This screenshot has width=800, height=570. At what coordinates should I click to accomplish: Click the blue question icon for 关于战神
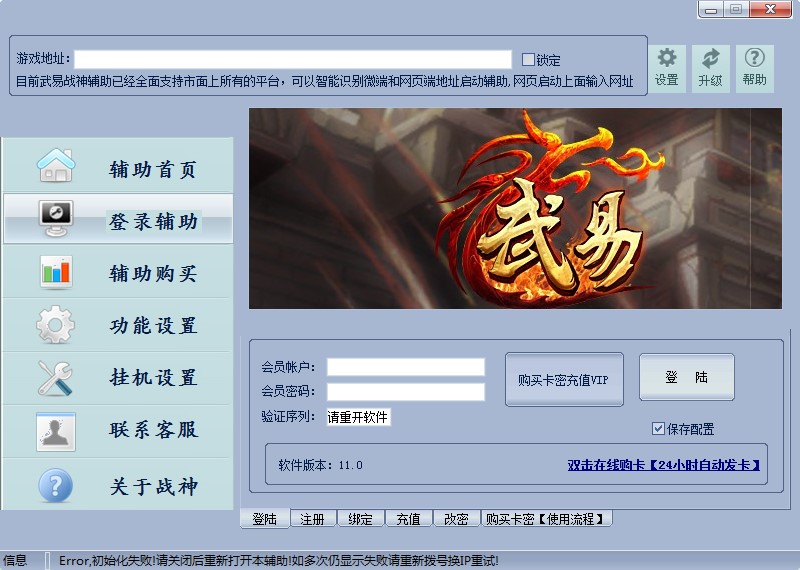coord(56,486)
